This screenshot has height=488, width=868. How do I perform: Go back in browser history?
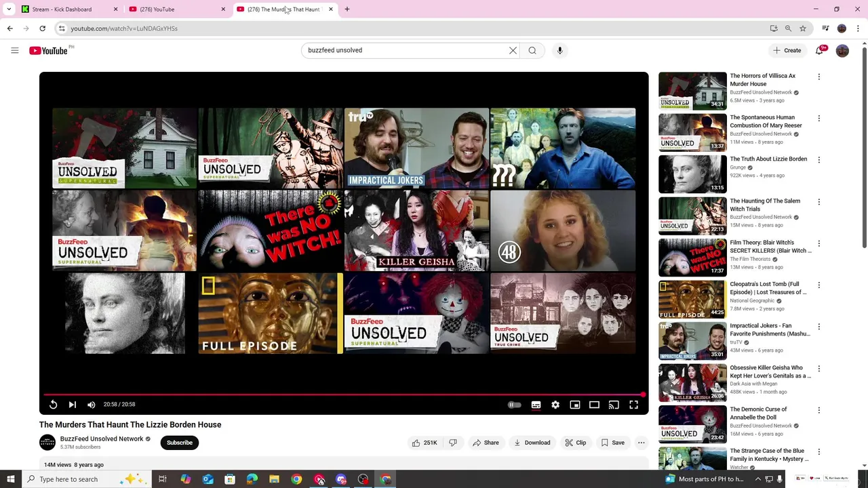(9, 28)
